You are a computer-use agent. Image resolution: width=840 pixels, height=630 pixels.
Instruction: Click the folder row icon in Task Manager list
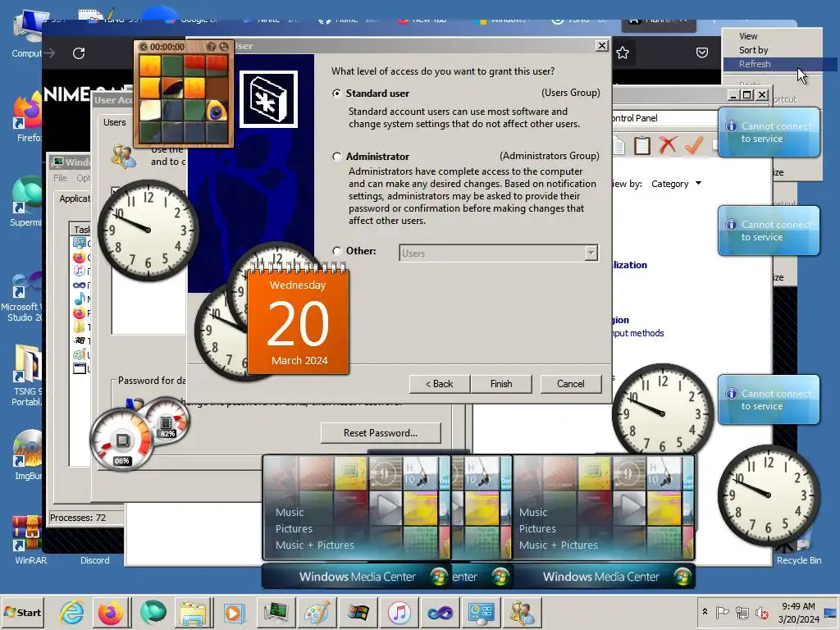tap(79, 326)
